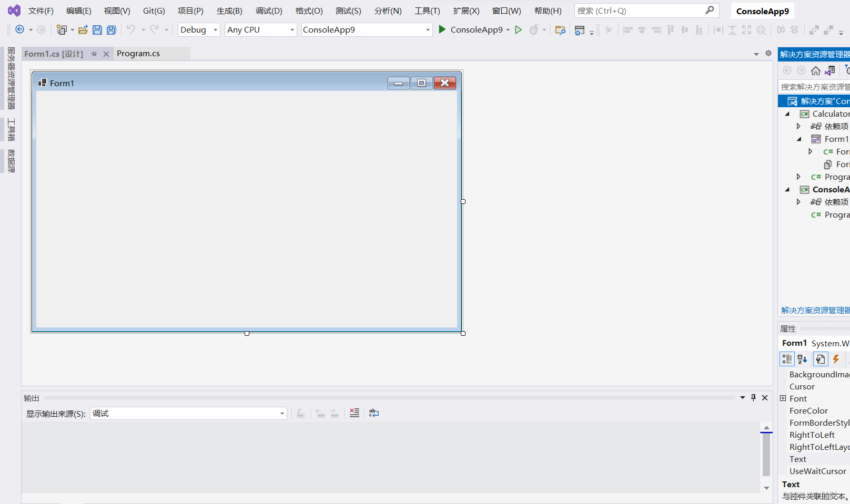This screenshot has height=504, width=850.
Task: Navigate backward with the blue back arrow
Action: (x=19, y=29)
